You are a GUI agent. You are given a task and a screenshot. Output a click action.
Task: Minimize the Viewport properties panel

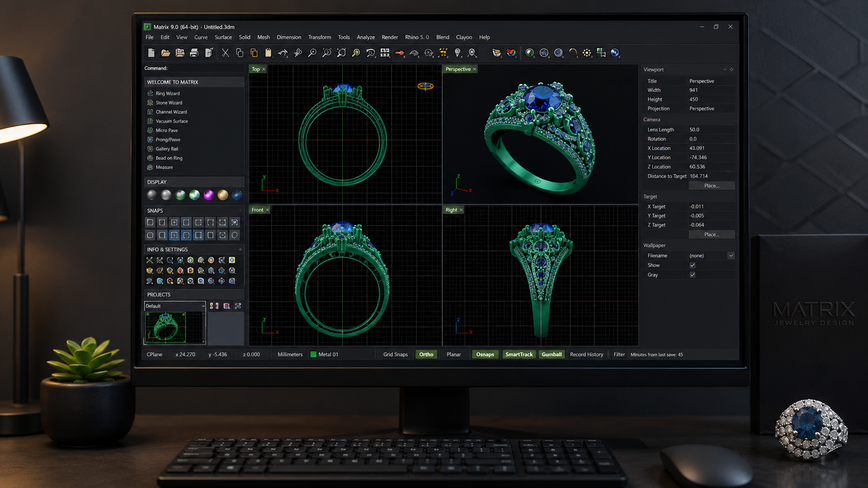pyautogui.click(x=725, y=69)
